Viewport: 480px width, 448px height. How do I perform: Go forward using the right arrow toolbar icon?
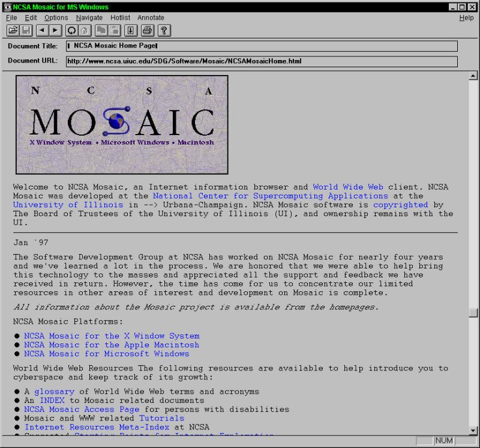[x=55, y=31]
